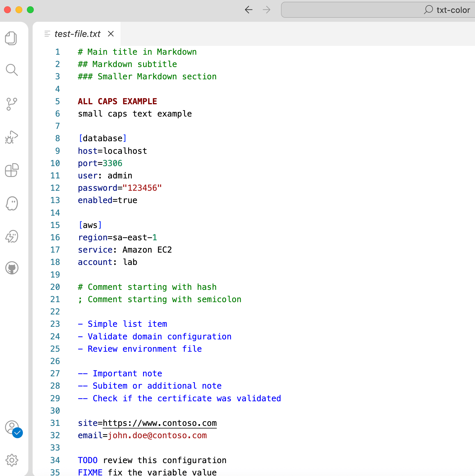Open the Source Control view
This screenshot has height=476, width=475.
11,104
